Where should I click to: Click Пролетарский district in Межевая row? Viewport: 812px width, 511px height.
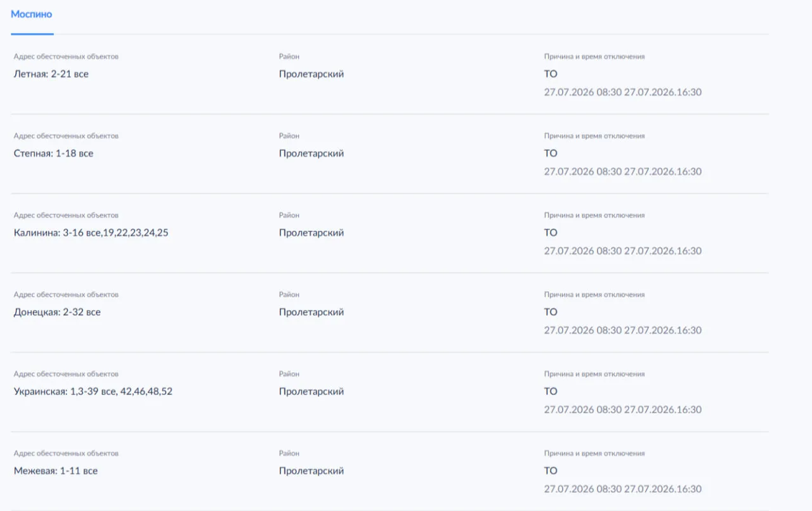click(x=311, y=470)
